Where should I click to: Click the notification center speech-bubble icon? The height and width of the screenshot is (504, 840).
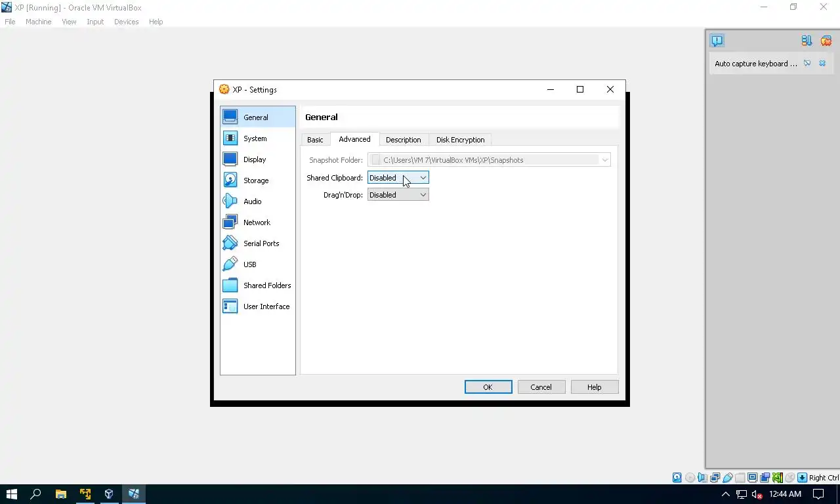coord(717,41)
